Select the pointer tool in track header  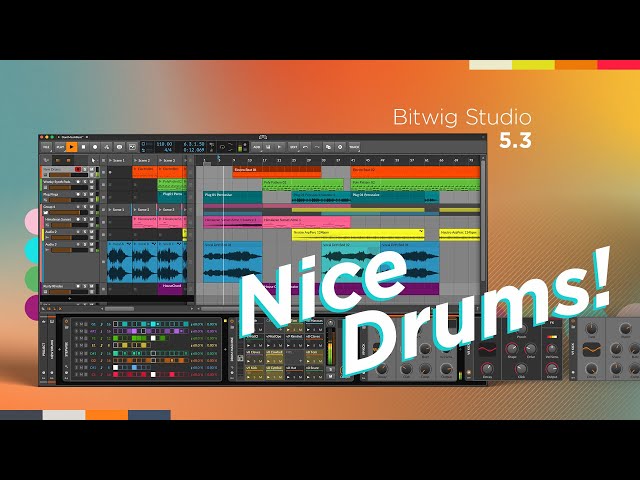tap(93, 160)
